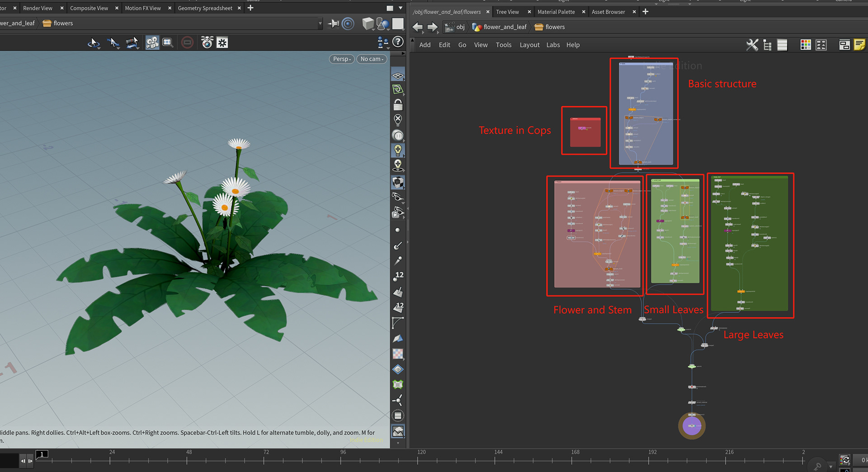Open the color palette grid icon
The height and width of the screenshot is (472, 868).
tap(805, 45)
